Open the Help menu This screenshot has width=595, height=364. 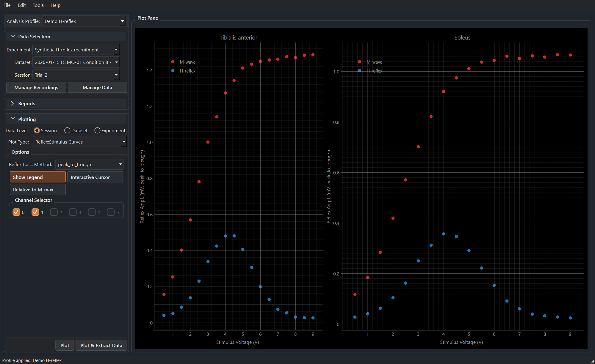tap(55, 5)
